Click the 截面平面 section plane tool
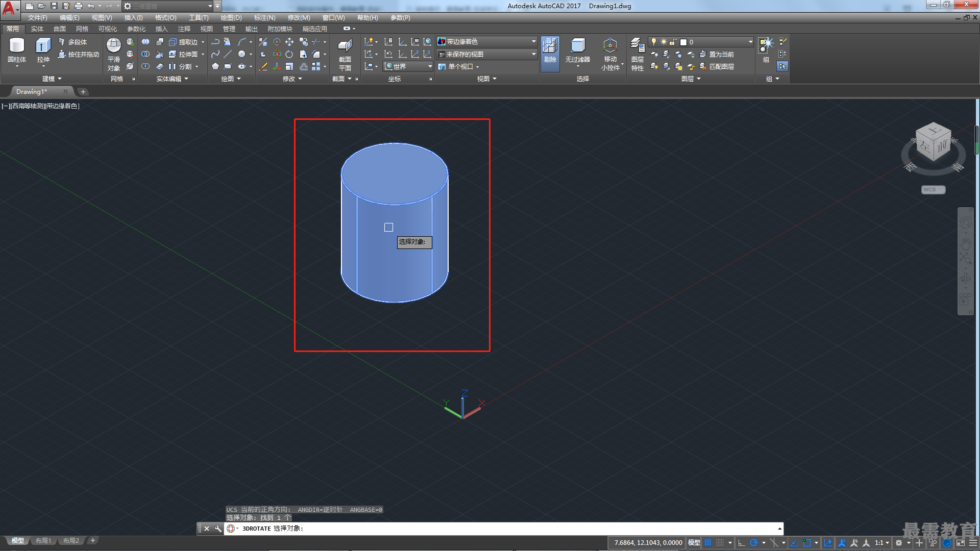Viewport: 980px width, 551px height. (345, 54)
